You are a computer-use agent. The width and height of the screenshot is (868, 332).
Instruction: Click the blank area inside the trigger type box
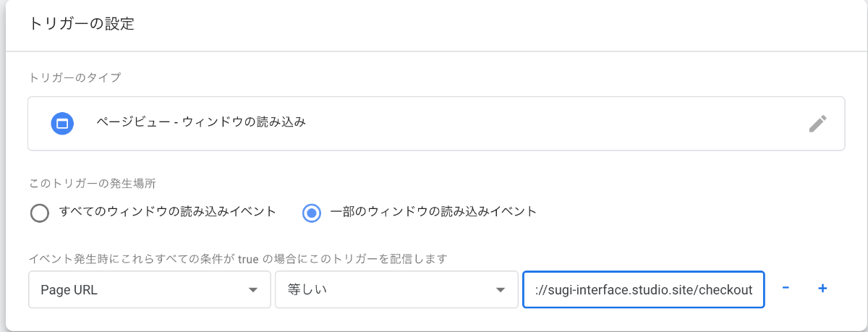[x=557, y=124]
